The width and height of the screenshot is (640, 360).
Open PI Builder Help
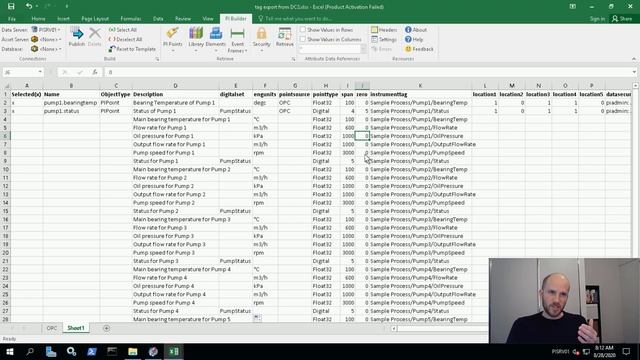pyautogui.click(x=414, y=40)
